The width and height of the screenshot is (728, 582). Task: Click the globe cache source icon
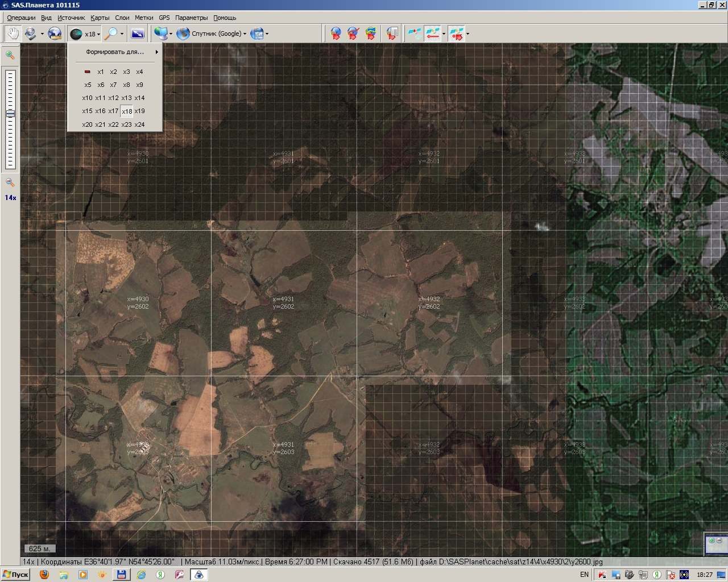point(55,34)
